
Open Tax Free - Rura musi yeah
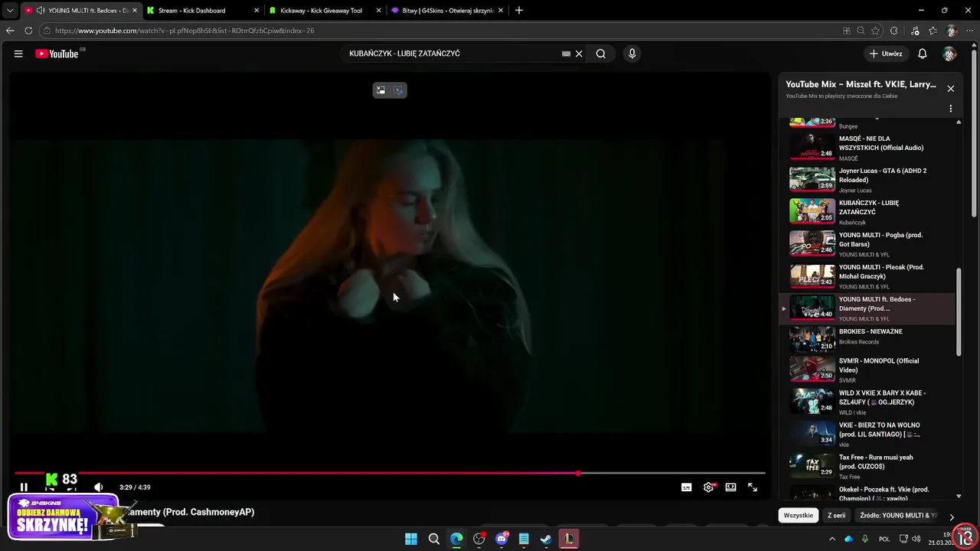click(867, 465)
